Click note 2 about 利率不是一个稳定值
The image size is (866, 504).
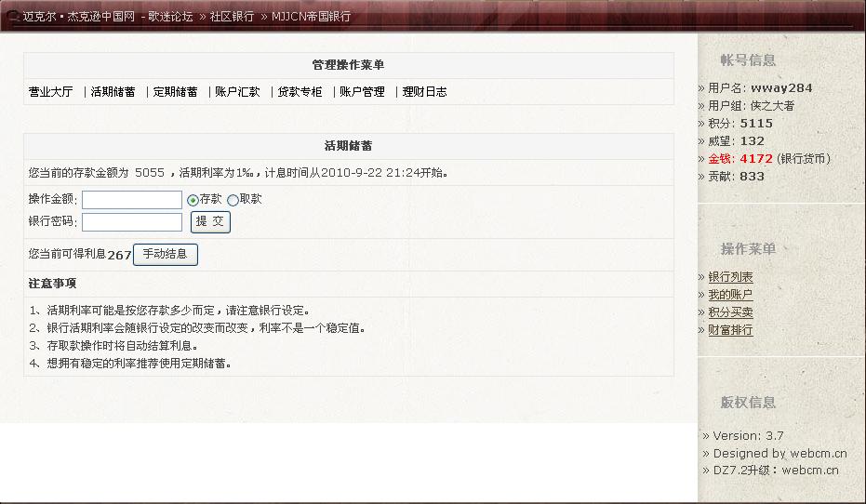point(198,328)
